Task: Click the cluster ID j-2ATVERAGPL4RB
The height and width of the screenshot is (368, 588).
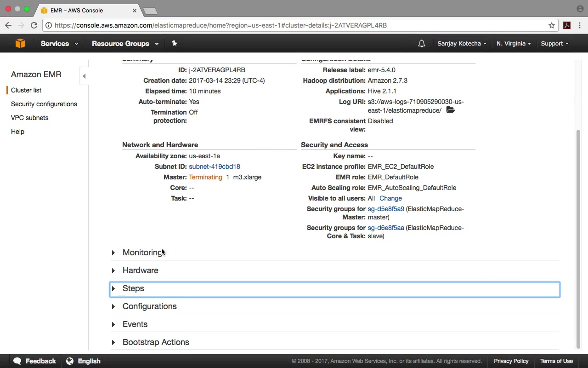Action: pos(217,70)
